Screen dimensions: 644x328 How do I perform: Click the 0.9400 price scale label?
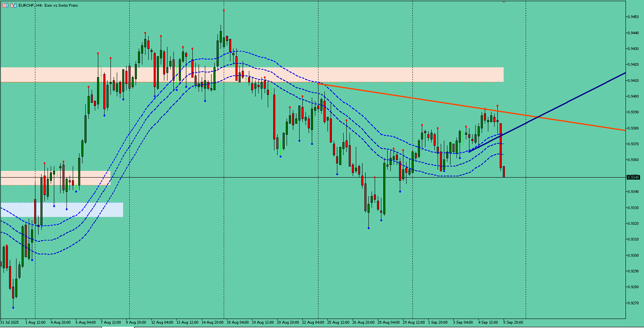[633, 96]
